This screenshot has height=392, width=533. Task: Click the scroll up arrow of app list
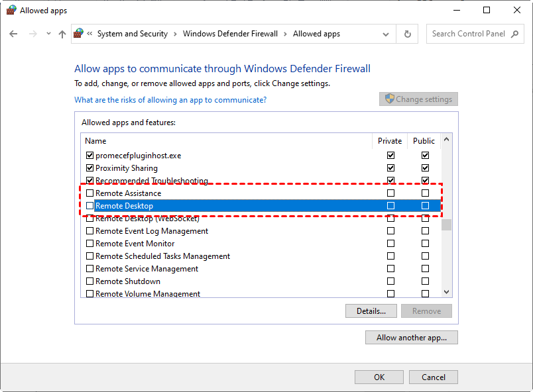[x=447, y=140]
